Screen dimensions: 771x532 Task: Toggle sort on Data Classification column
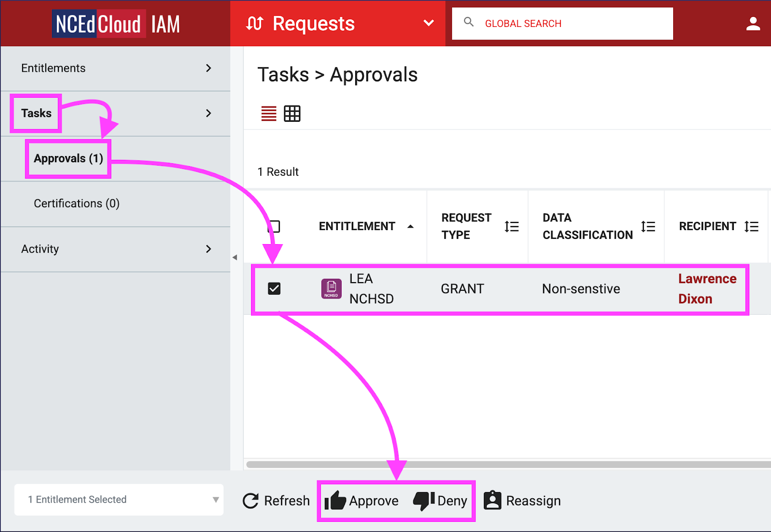coord(649,226)
